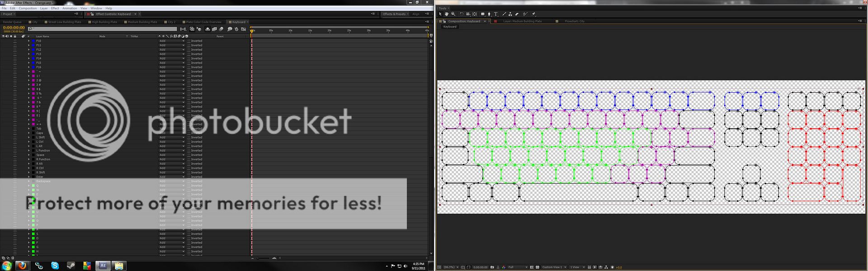Open the Animation menu

(x=70, y=8)
